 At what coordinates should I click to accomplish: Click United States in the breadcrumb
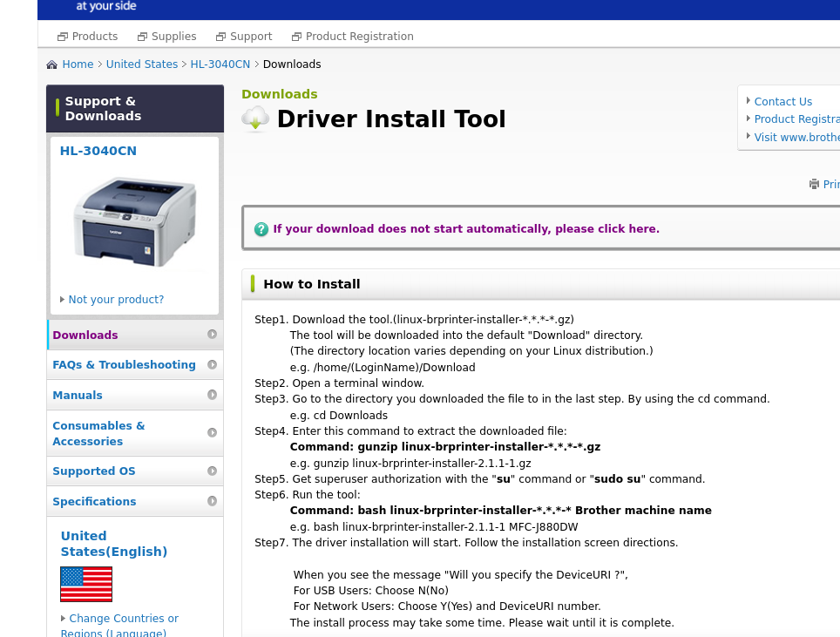pos(142,64)
